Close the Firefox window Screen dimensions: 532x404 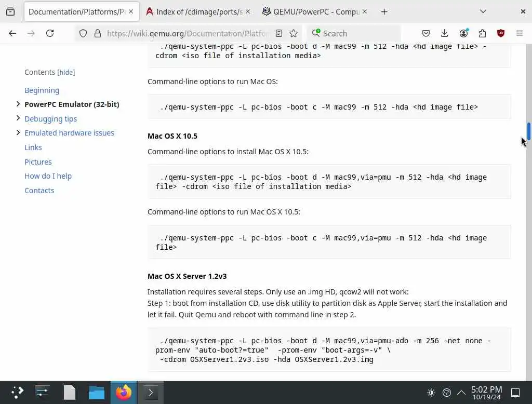point(523,11)
